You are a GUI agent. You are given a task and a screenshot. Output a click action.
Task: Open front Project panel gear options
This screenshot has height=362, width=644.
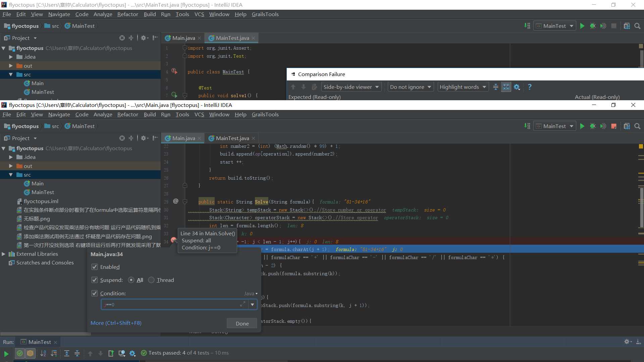tap(145, 138)
